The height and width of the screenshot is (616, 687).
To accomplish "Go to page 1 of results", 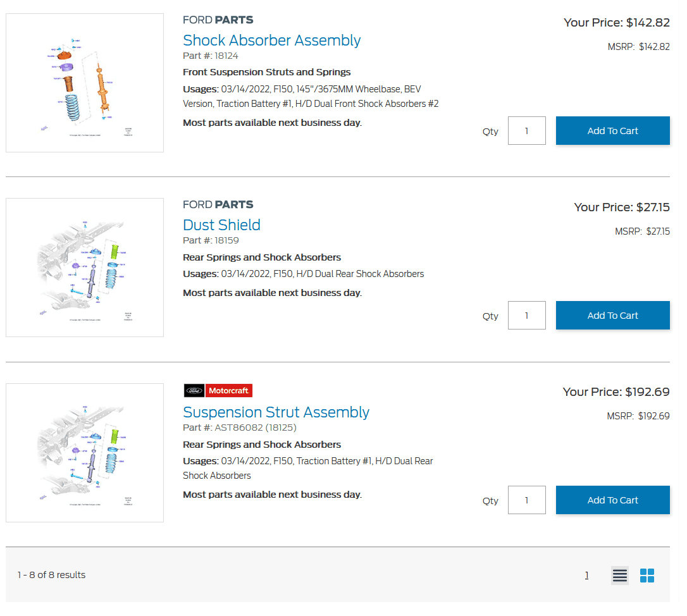I will (586, 576).
